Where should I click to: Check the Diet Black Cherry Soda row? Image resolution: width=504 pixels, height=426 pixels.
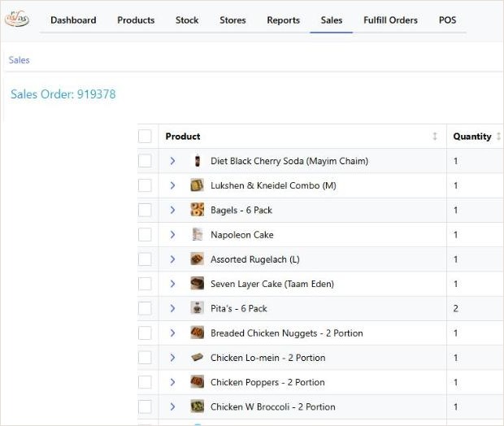pos(145,161)
